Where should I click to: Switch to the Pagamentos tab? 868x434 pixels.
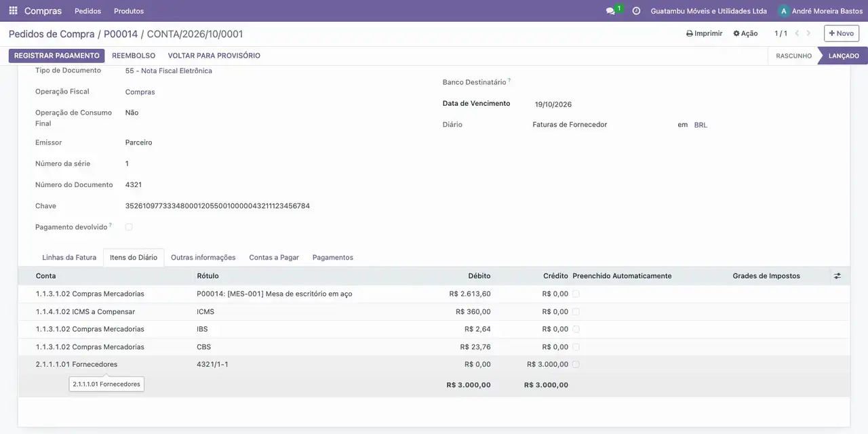[332, 258]
